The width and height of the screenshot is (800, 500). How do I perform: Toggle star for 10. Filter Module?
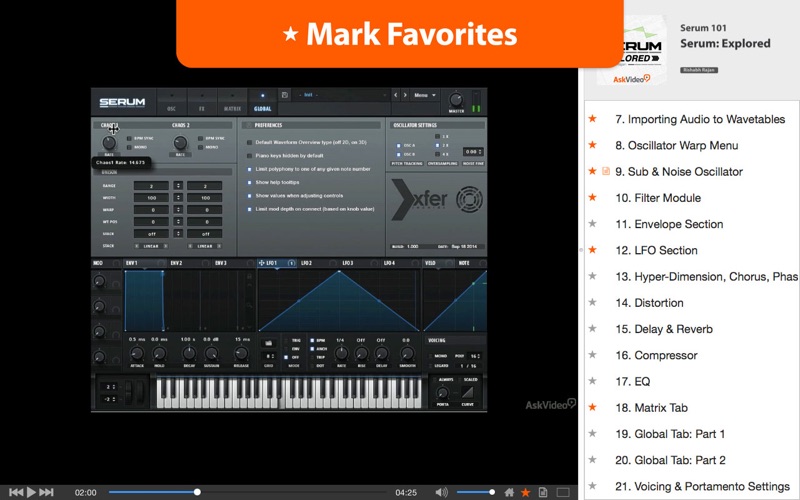coord(592,197)
